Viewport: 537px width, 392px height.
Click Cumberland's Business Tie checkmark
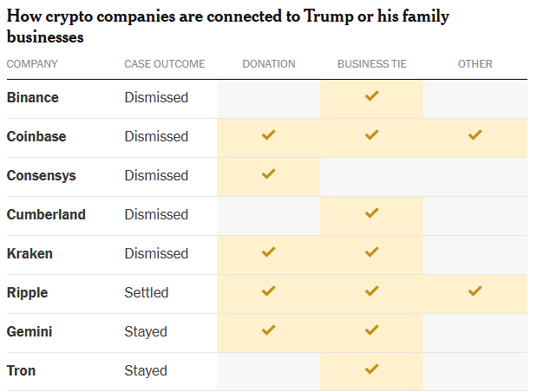coord(371,213)
